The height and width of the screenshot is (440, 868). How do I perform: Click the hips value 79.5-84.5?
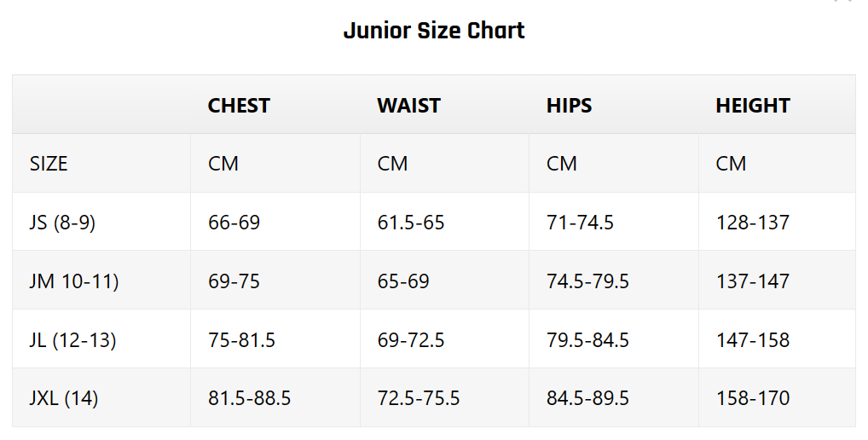click(587, 340)
